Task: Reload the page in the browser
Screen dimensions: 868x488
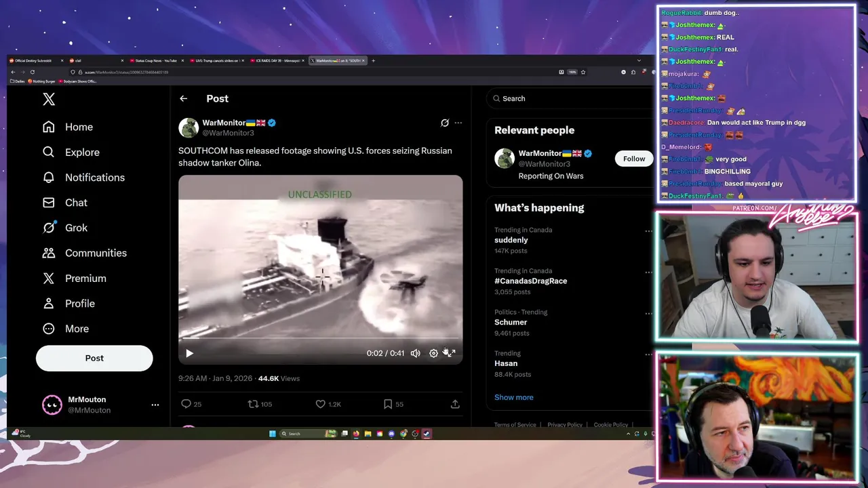Action: 33,72
